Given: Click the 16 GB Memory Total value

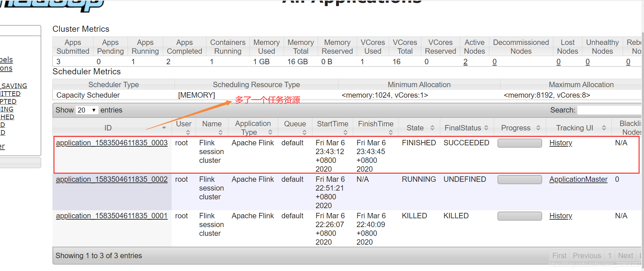Looking at the screenshot, I should [297, 62].
